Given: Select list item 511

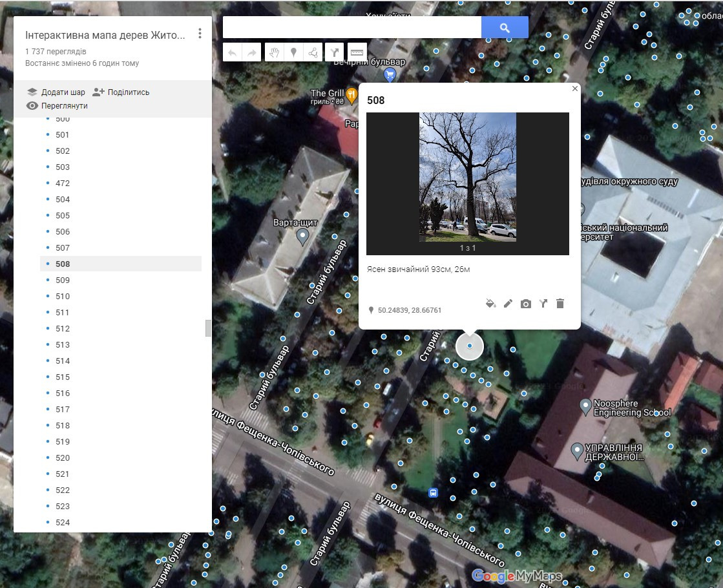Looking at the screenshot, I should click(121, 312).
